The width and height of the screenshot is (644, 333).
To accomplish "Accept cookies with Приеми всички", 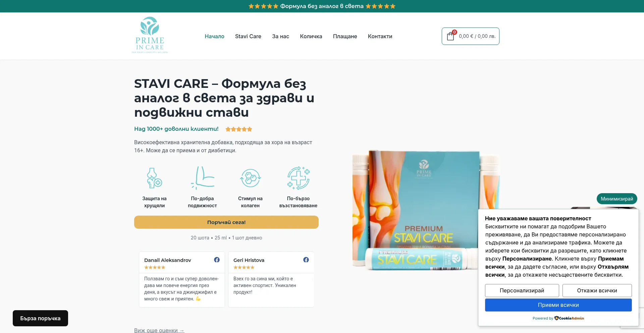I will (558, 305).
